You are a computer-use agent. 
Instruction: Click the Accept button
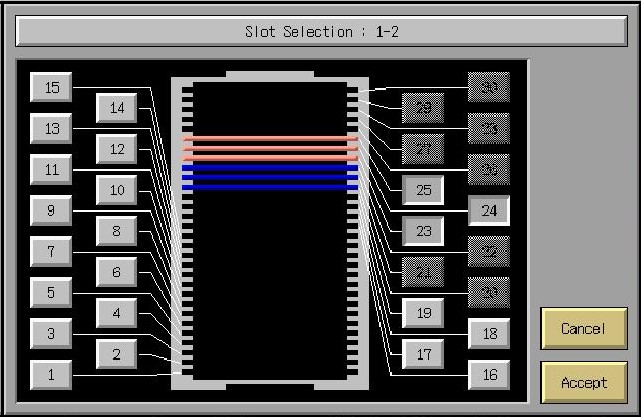point(584,382)
